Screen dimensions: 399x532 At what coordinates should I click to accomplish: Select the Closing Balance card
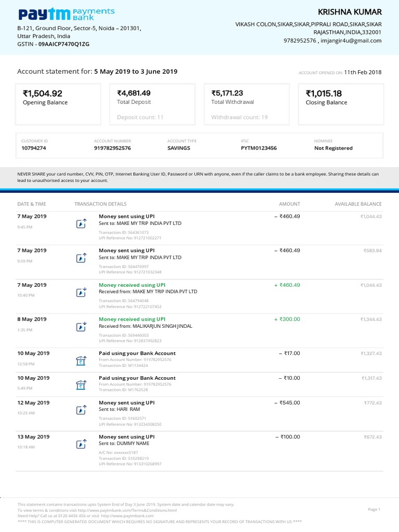click(341, 105)
